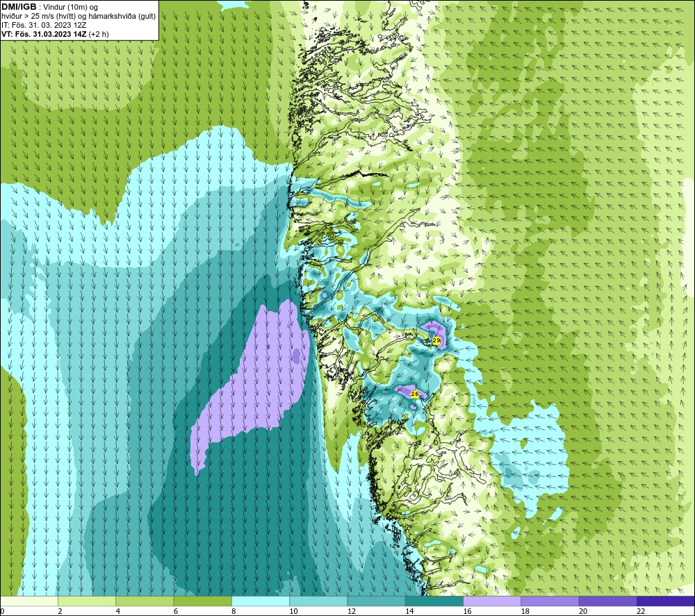The height and width of the screenshot is (616, 695).
Task: Select the medium purple 18–20 m/s legend swatch
Action: 550,601
